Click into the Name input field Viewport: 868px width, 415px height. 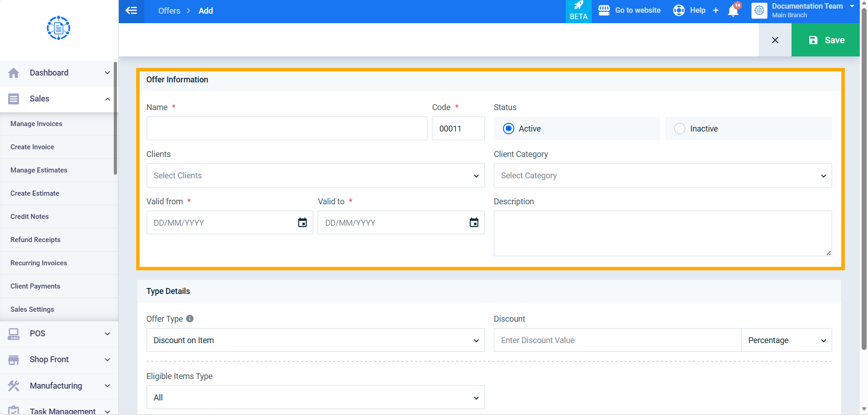pyautogui.click(x=287, y=128)
